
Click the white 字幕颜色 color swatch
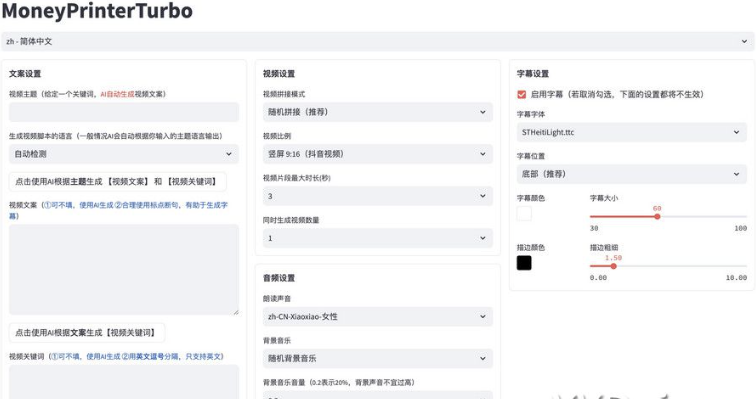pyautogui.click(x=524, y=213)
